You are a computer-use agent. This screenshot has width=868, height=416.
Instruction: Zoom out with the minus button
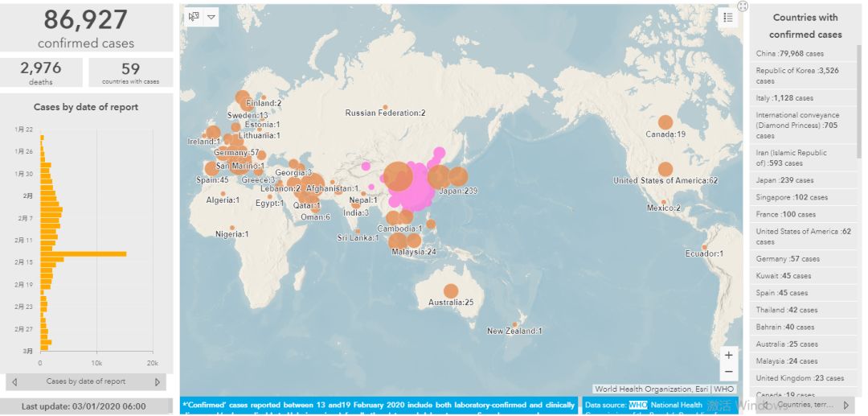pyautogui.click(x=728, y=371)
